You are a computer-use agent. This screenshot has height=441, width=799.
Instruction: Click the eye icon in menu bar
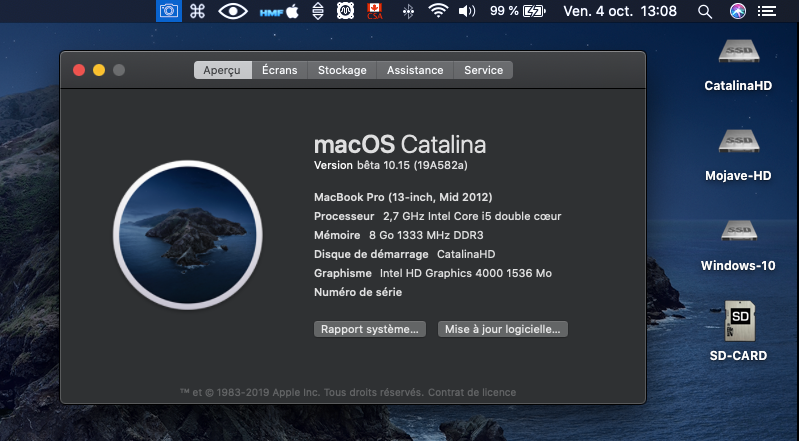tap(233, 11)
